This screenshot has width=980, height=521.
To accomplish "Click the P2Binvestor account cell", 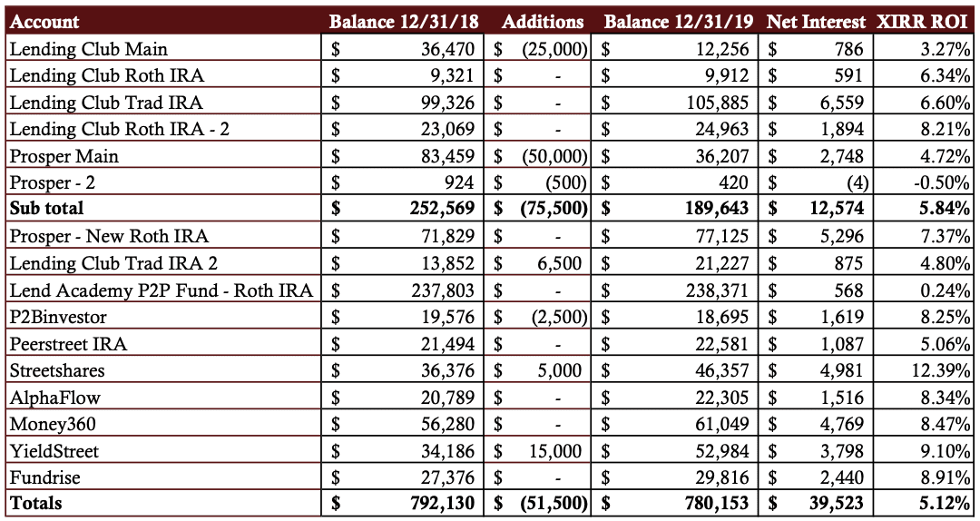I will pyautogui.click(x=163, y=317).
